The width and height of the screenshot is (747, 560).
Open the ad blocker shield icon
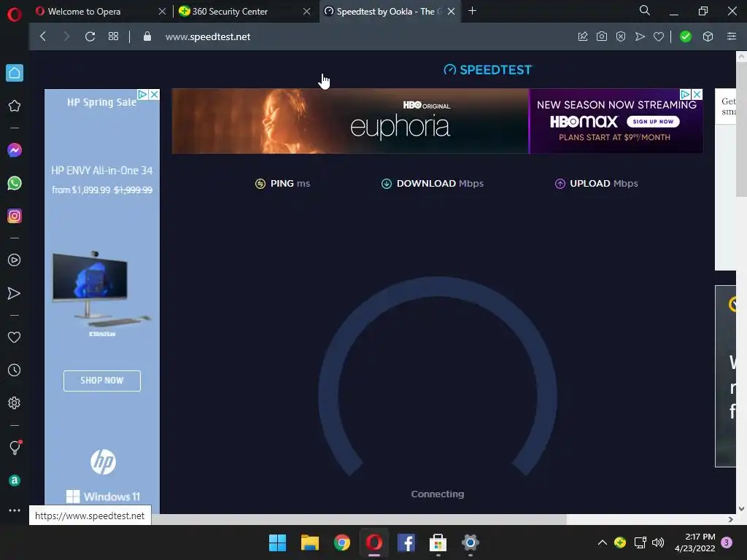(621, 36)
